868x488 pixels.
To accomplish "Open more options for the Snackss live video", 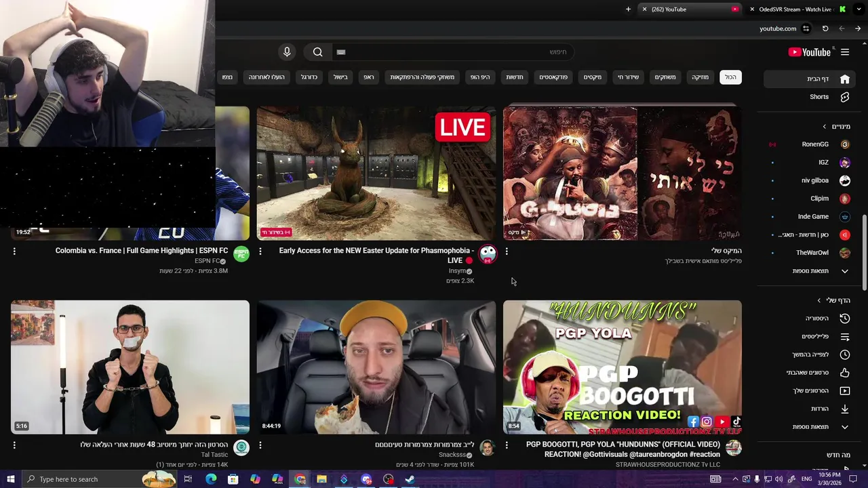I will (x=260, y=445).
